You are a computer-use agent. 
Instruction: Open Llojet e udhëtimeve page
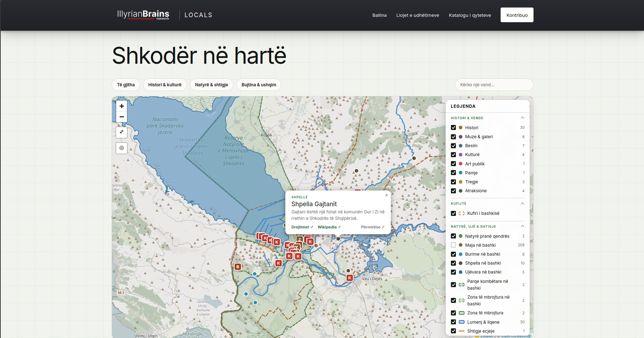(418, 15)
